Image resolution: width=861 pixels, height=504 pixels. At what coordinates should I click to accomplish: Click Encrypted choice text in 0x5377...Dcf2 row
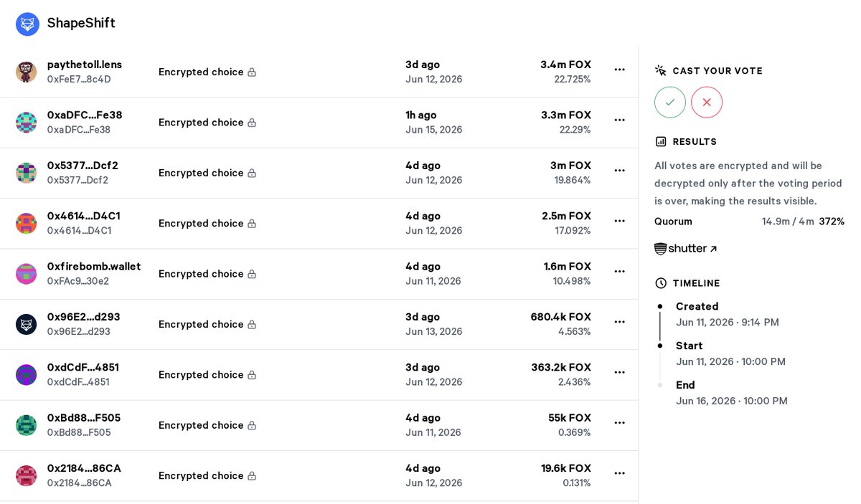[x=201, y=173]
